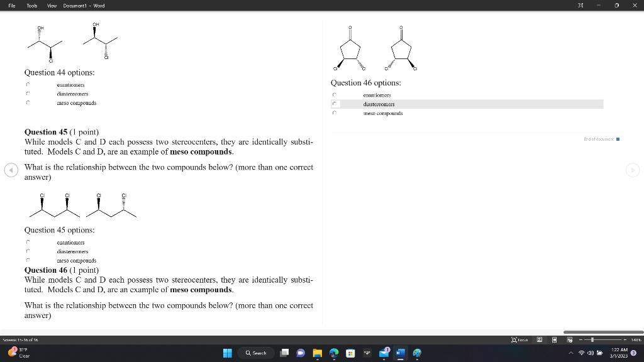Switch to Focus mode in status bar
This screenshot has width=644, height=362.
(x=521, y=339)
